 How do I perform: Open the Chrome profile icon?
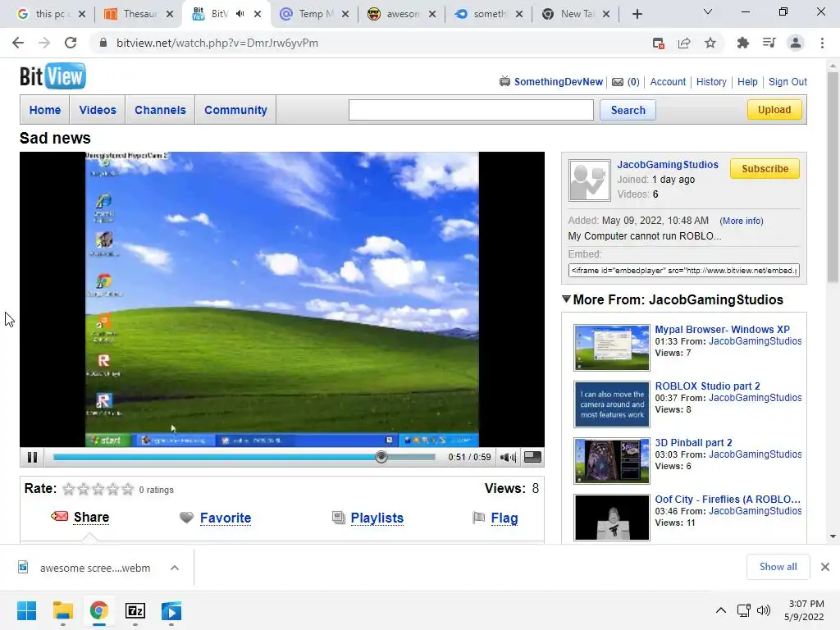click(x=796, y=43)
